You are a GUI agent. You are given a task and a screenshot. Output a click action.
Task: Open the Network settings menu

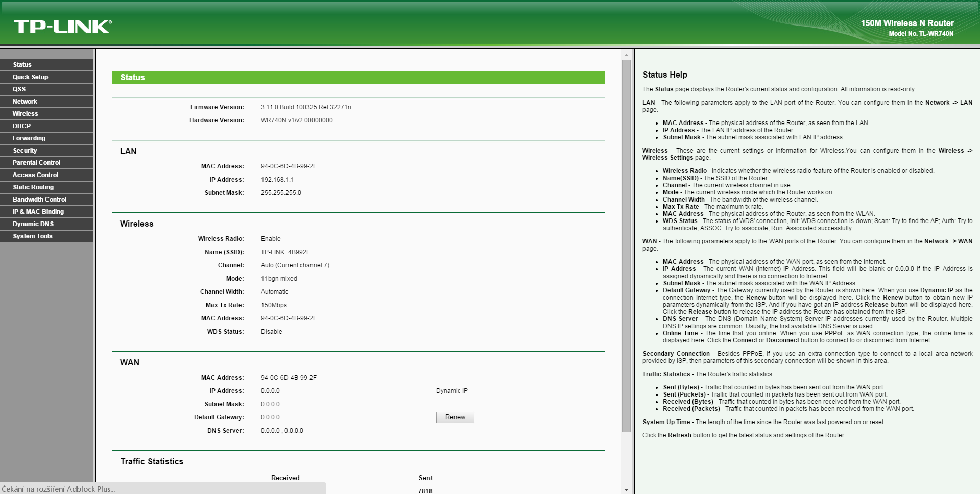46,102
